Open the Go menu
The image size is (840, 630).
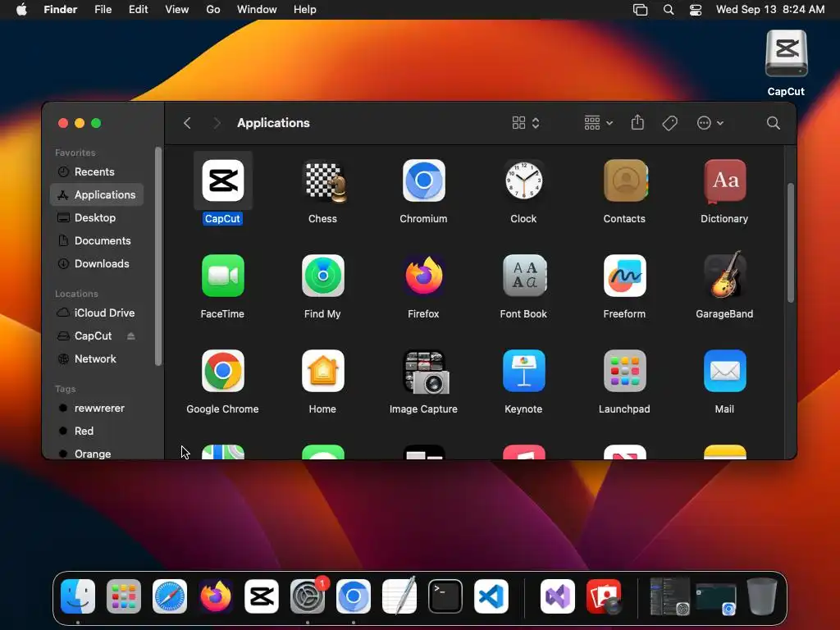click(213, 10)
